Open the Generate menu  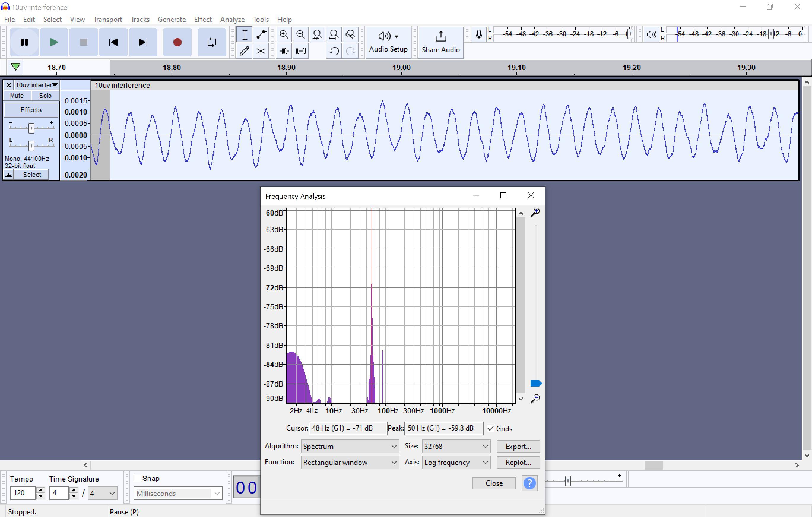pyautogui.click(x=172, y=20)
